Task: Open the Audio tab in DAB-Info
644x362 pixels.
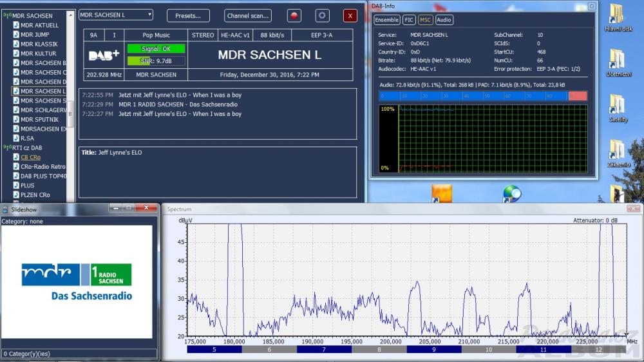Action: [444, 20]
